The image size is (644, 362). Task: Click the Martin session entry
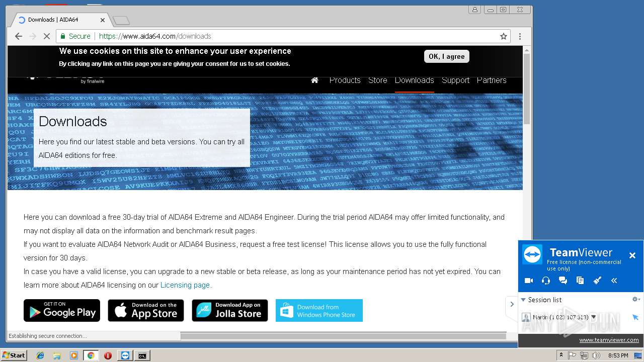559,317
